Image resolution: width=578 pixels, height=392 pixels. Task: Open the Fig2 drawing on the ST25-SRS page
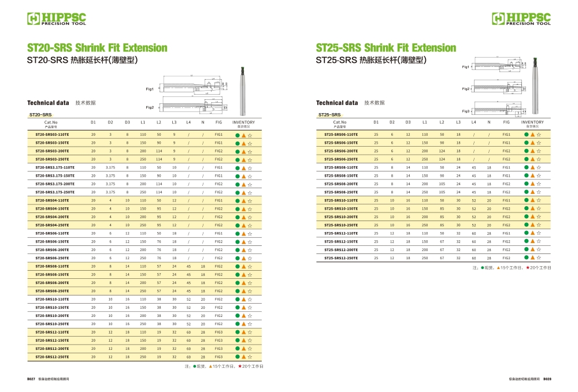(x=498, y=88)
